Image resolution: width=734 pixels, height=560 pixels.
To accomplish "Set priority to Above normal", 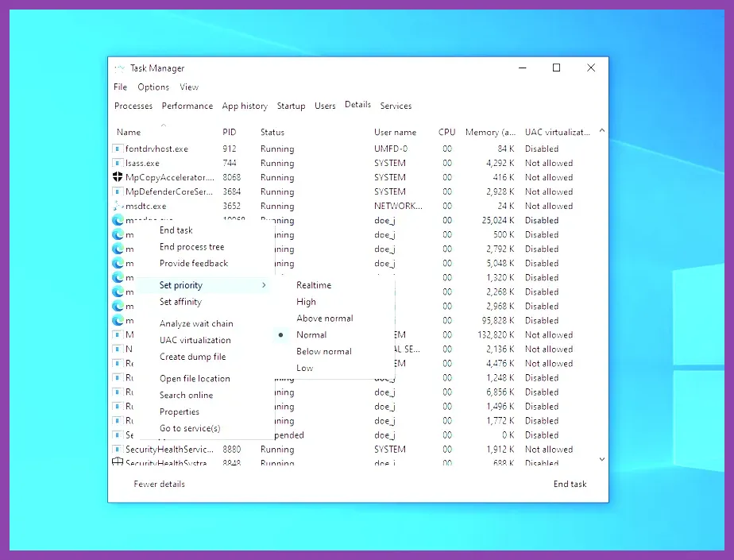I will point(325,319).
